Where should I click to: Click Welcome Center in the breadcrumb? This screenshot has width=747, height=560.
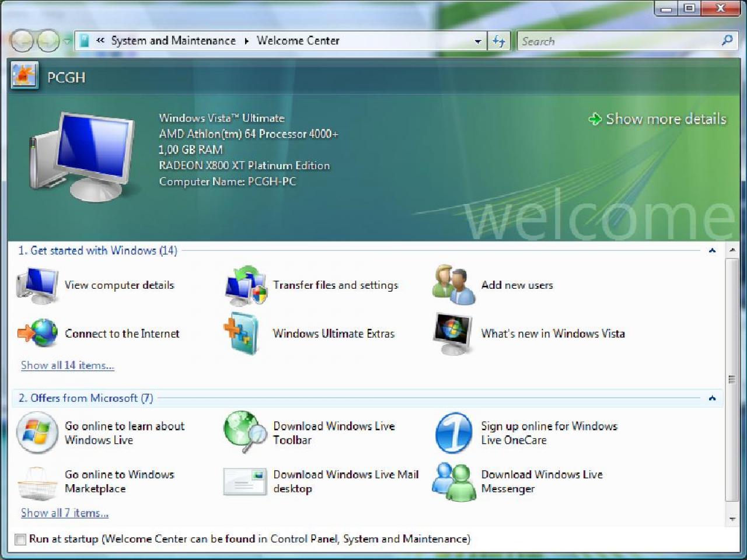(298, 40)
